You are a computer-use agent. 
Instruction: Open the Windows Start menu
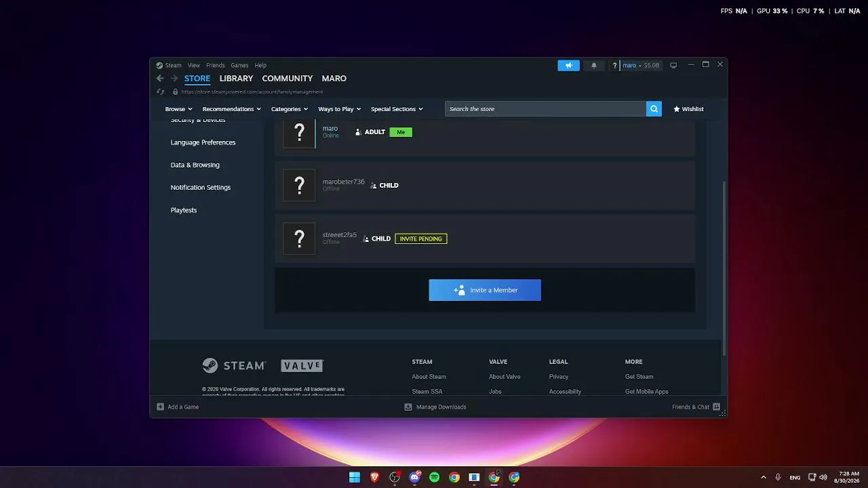click(x=355, y=477)
